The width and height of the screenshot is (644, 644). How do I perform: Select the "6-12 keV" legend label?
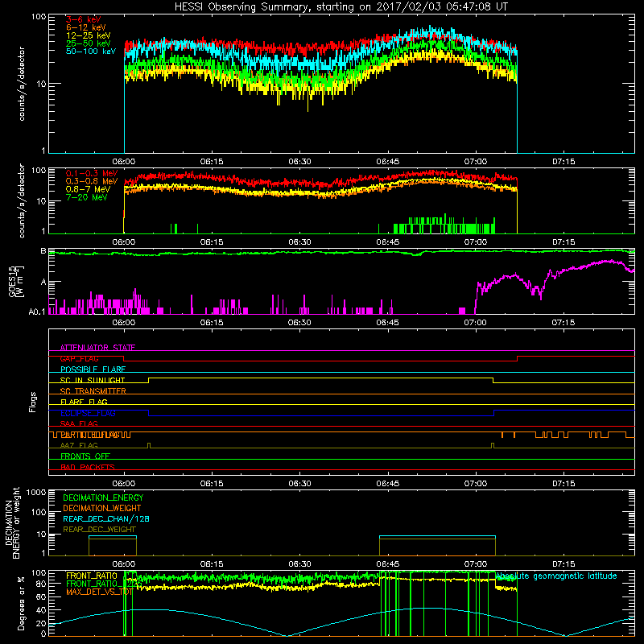coord(85,27)
